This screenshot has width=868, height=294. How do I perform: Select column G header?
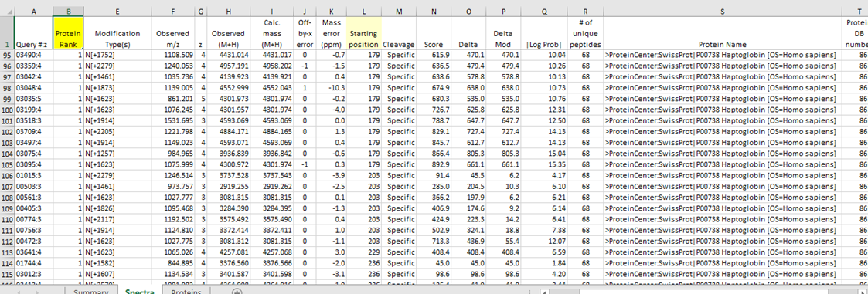tap(201, 11)
